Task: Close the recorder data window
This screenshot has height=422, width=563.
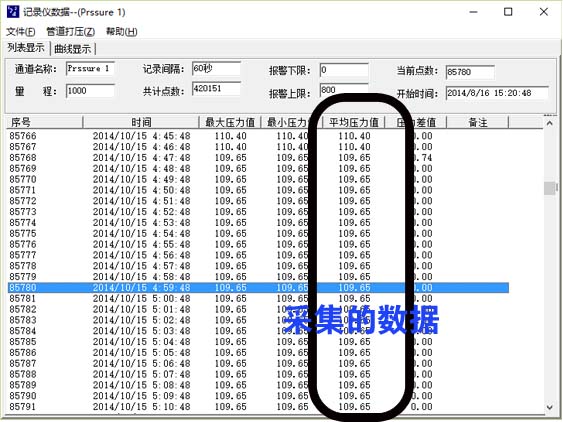Action: [544, 12]
